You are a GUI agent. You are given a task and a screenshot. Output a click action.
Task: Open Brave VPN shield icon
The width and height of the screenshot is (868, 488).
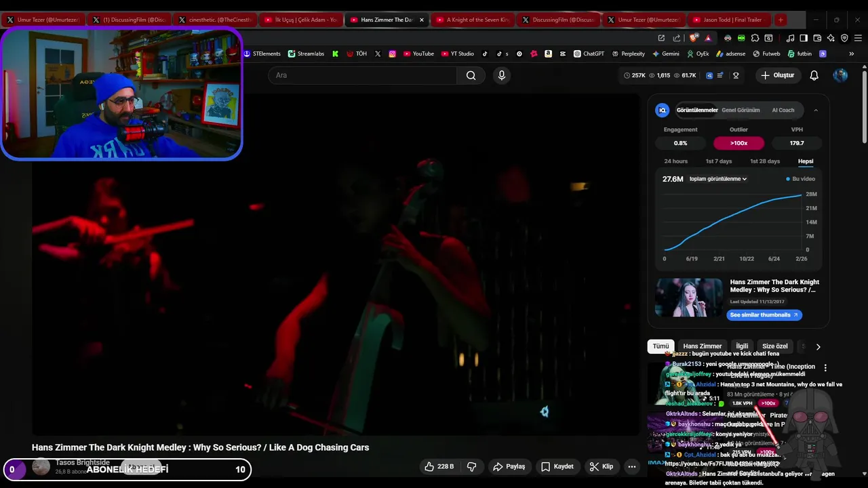844,38
